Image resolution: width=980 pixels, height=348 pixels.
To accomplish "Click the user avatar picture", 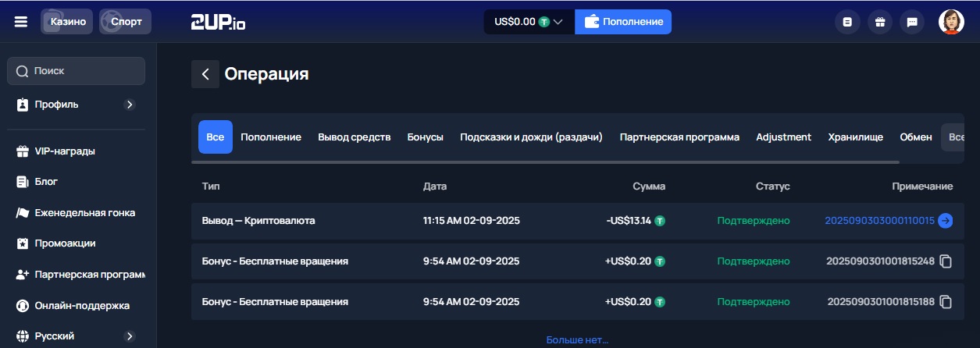I will (x=950, y=22).
